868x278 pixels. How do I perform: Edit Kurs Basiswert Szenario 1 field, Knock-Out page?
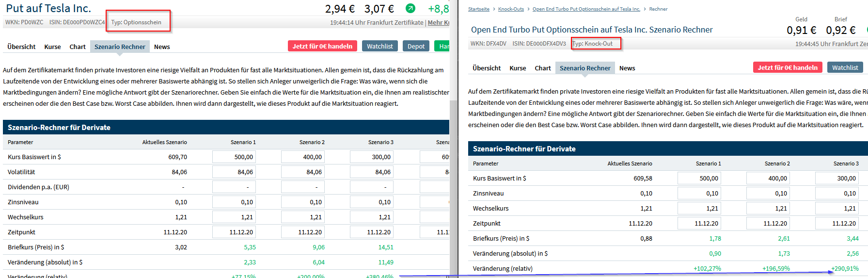coord(699,178)
